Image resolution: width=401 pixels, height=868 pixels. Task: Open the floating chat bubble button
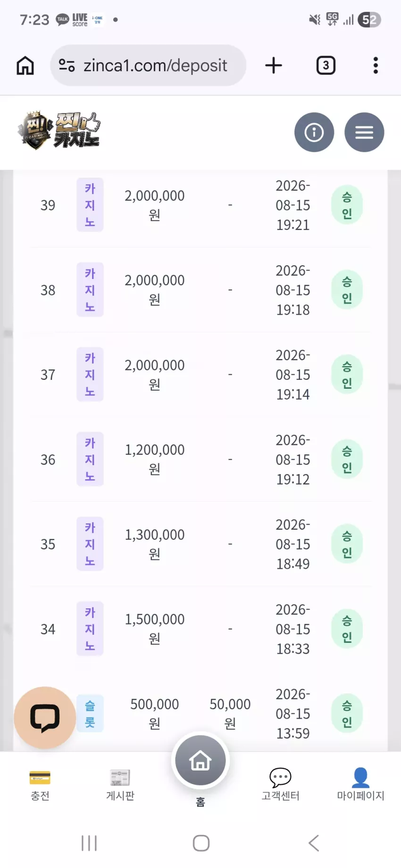coord(45,718)
